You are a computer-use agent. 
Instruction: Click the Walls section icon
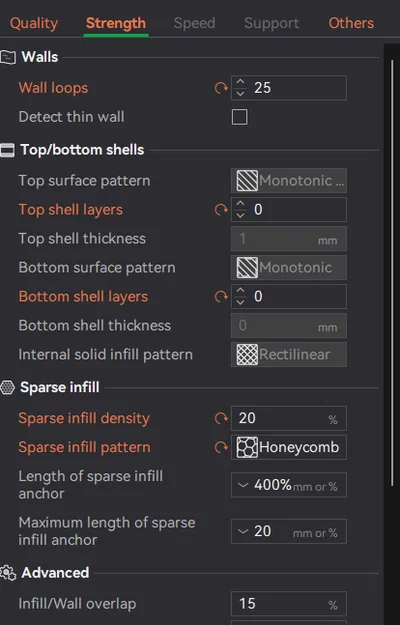pyautogui.click(x=8, y=57)
